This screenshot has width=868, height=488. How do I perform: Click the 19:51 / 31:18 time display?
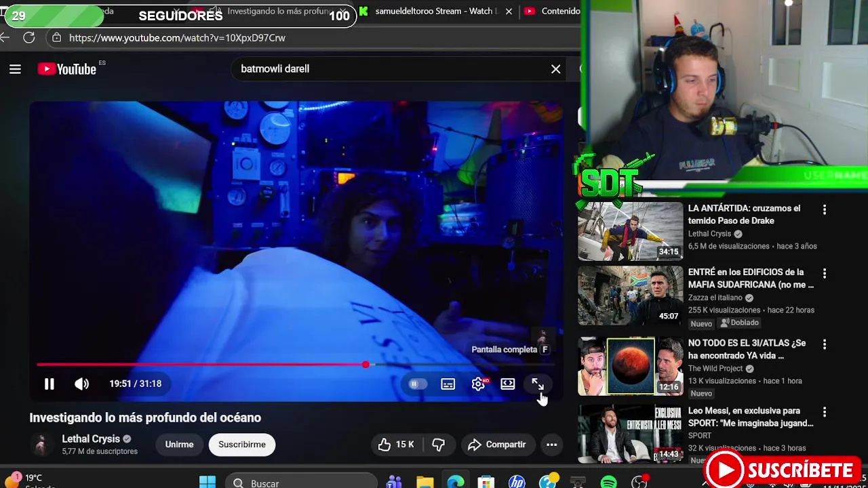click(x=136, y=384)
